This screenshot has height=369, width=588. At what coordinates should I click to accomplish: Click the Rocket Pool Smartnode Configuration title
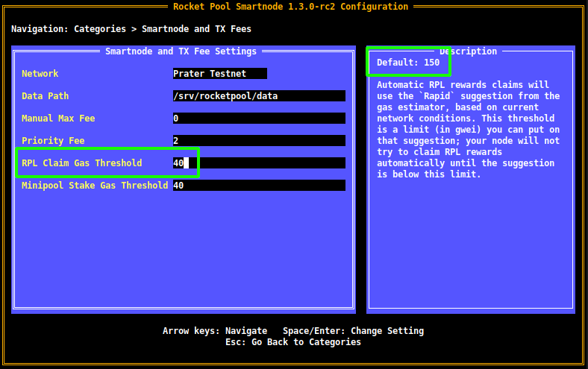(290, 7)
